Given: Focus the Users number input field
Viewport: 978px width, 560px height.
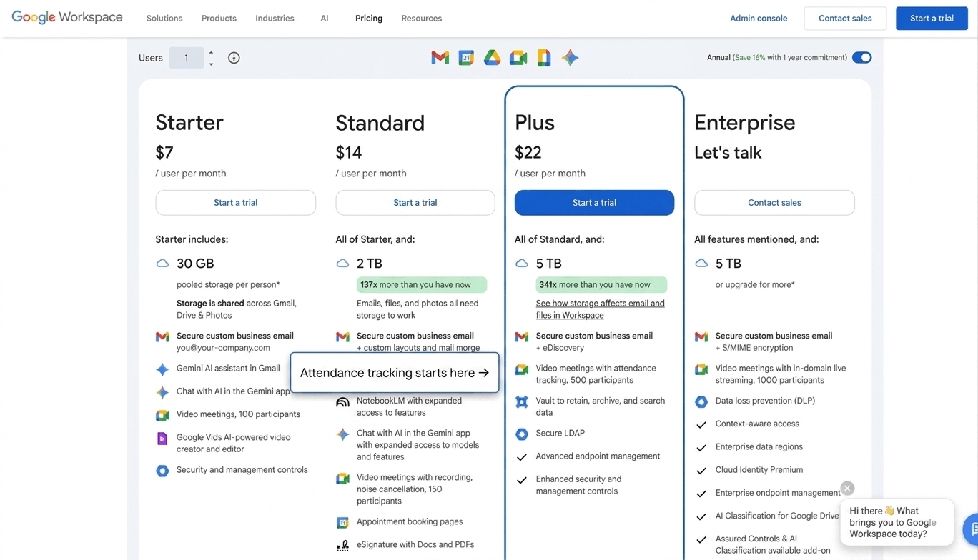Looking at the screenshot, I should [187, 58].
